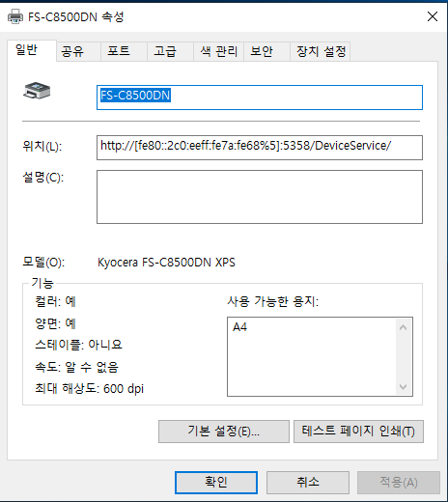The height and width of the screenshot is (502, 448).
Task: Click paper list scroll down arrow
Action: [x=403, y=386]
